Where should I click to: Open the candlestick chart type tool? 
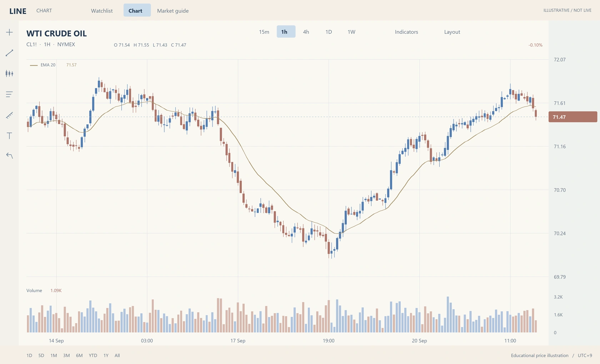[9, 74]
